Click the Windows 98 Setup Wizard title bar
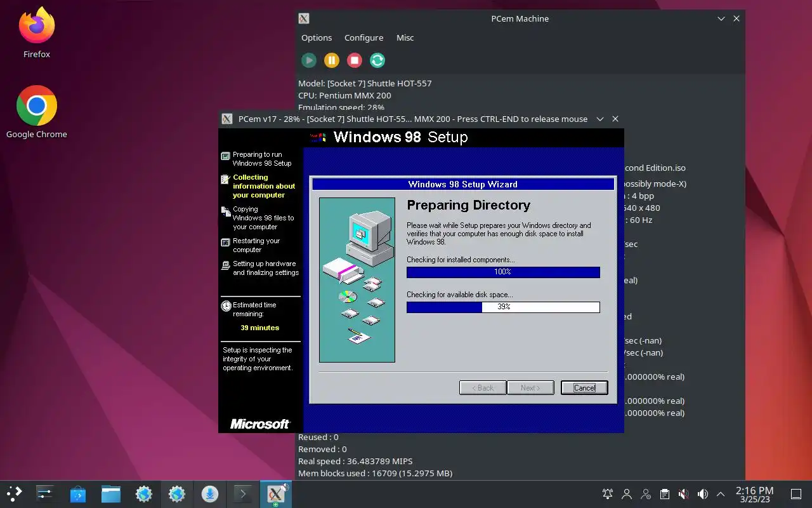Image resolution: width=812 pixels, height=508 pixels. point(463,184)
